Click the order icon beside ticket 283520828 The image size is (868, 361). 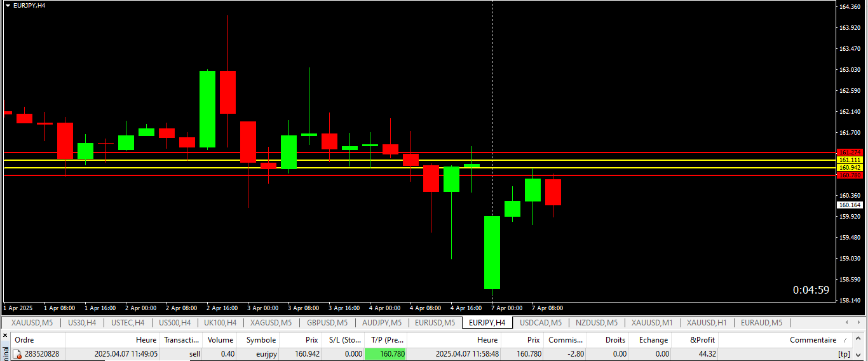[18, 354]
